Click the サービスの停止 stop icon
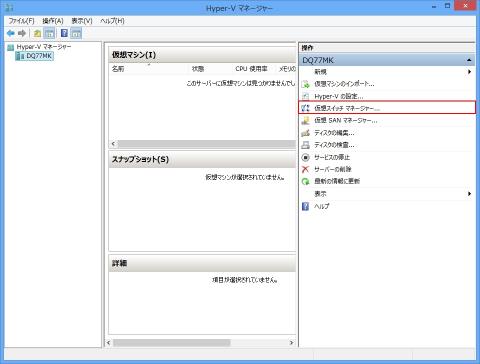The width and height of the screenshot is (480, 364). click(x=305, y=157)
